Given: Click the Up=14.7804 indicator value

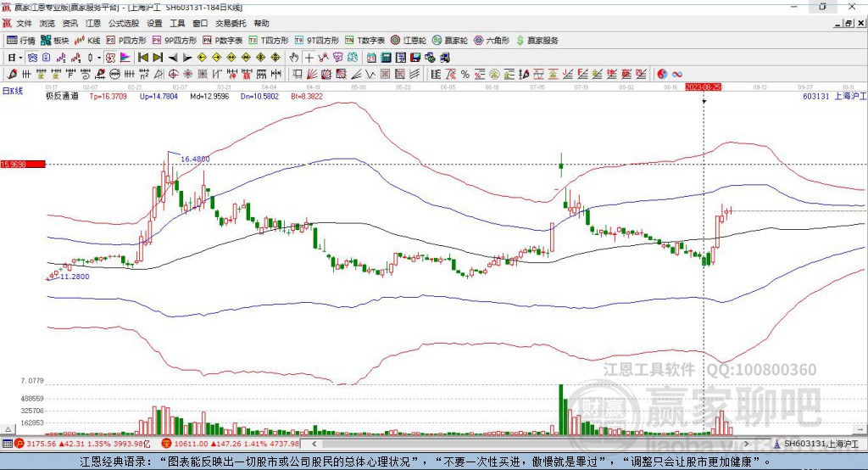Looking at the screenshot, I should point(159,96).
